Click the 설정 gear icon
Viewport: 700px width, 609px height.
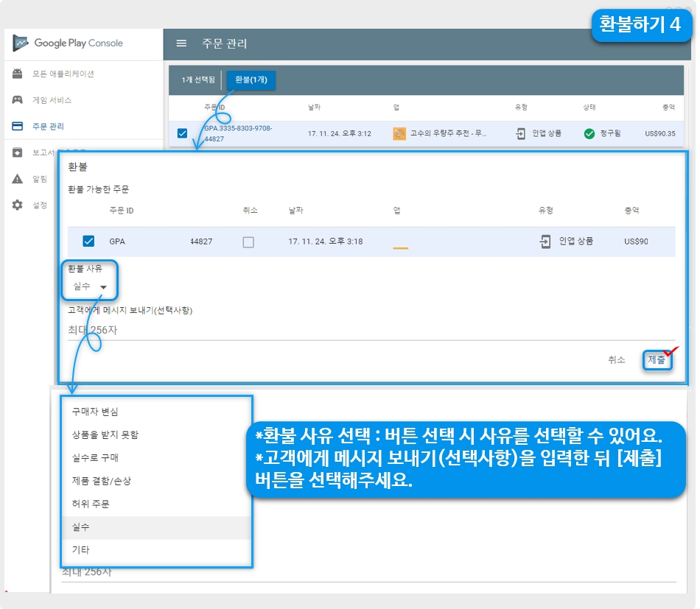(x=17, y=205)
